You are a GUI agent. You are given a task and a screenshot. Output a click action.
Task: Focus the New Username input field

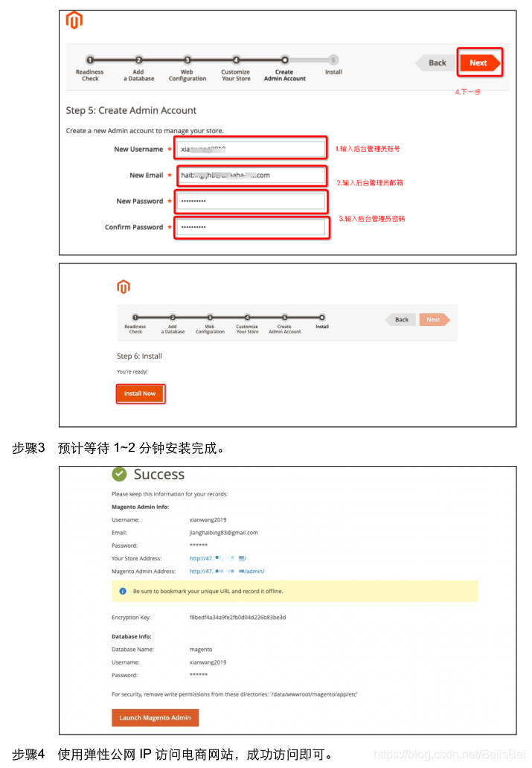[x=251, y=149]
